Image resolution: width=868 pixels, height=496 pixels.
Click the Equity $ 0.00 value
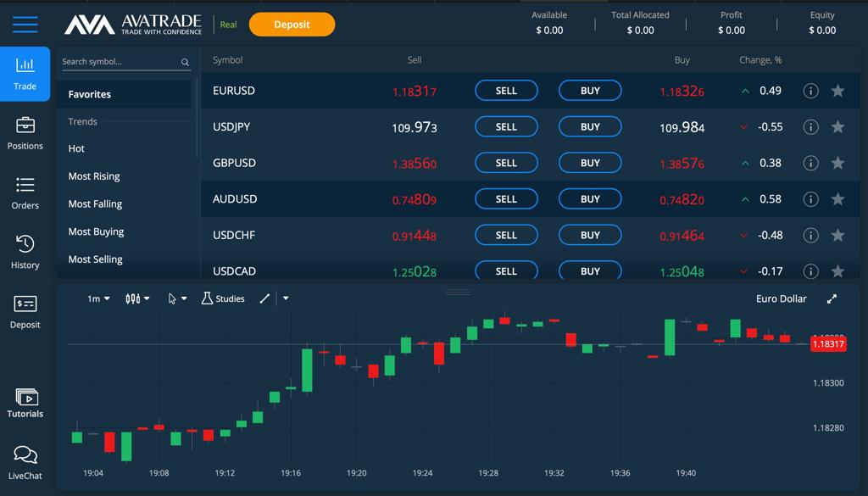[x=822, y=31]
